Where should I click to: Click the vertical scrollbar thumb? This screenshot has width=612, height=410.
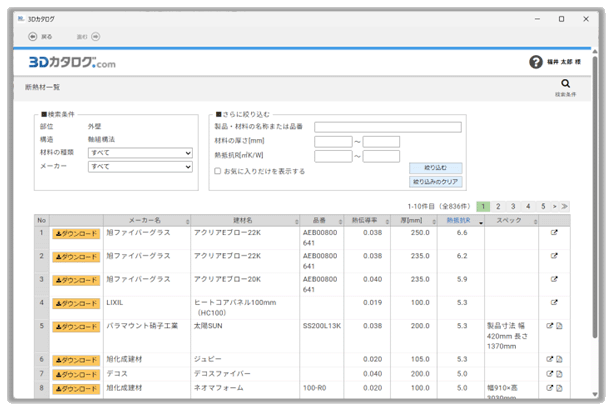(x=595, y=197)
